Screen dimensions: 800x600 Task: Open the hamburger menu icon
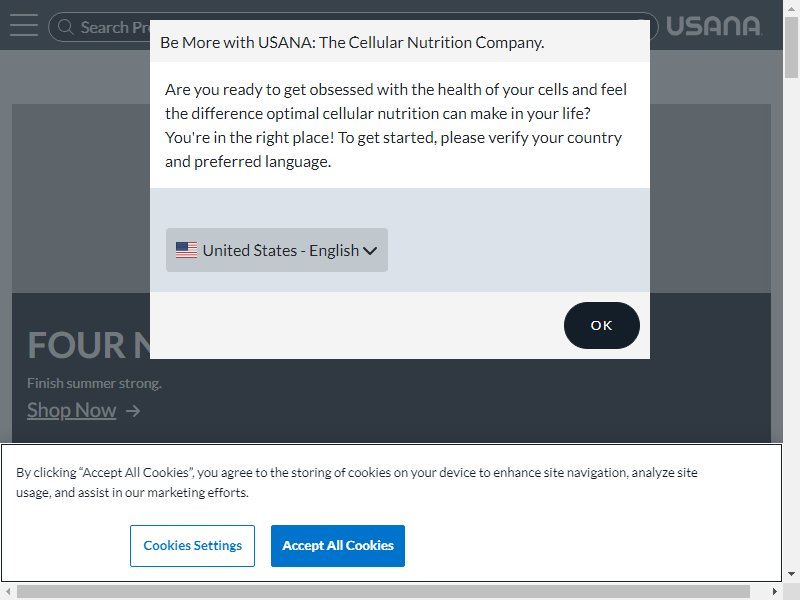pyautogui.click(x=24, y=26)
